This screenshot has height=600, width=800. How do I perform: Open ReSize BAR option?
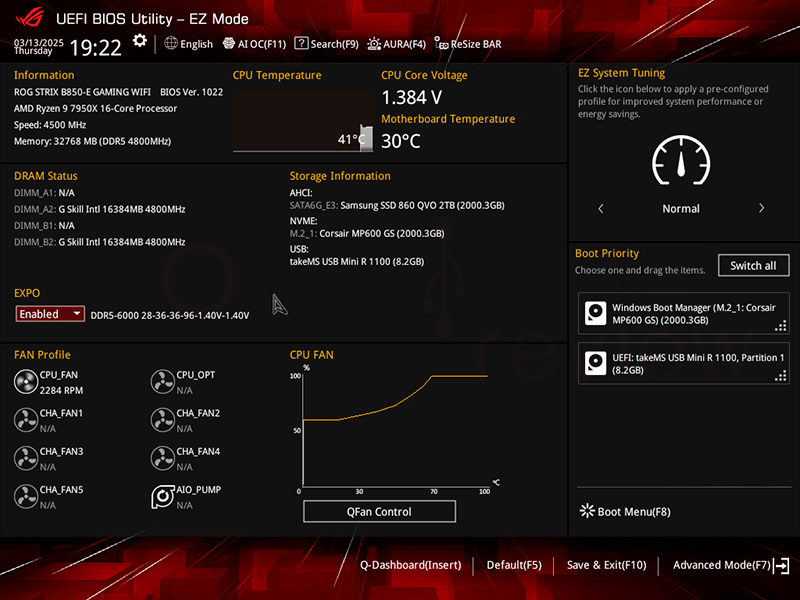(x=468, y=44)
